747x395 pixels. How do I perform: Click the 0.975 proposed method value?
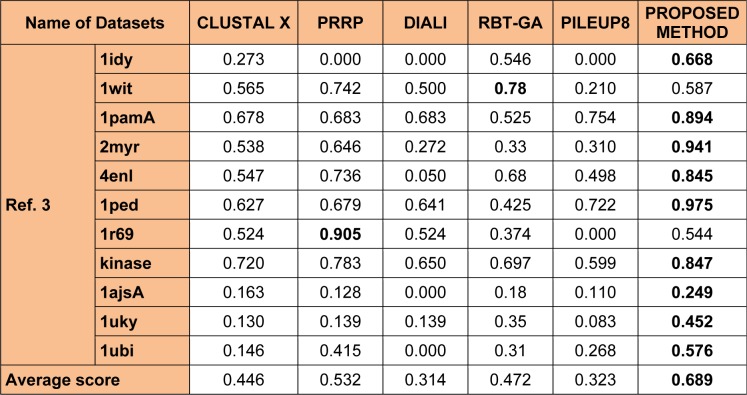pyautogui.click(x=692, y=205)
